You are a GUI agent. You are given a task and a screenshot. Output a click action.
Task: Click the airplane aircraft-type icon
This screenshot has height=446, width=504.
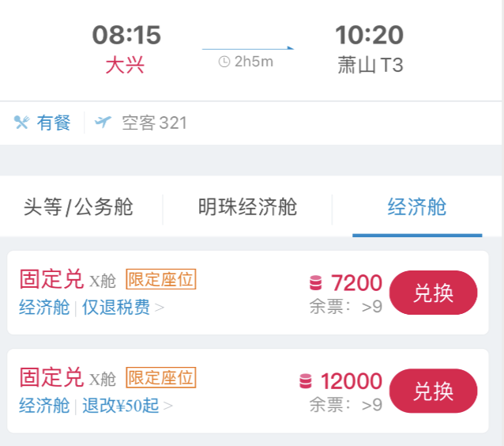click(x=103, y=123)
